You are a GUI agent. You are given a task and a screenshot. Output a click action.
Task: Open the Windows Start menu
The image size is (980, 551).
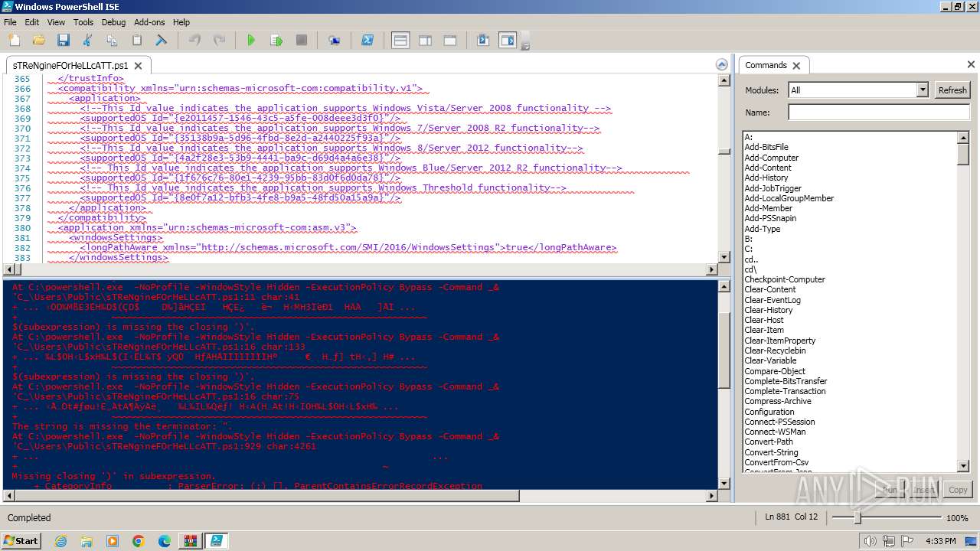(21, 540)
